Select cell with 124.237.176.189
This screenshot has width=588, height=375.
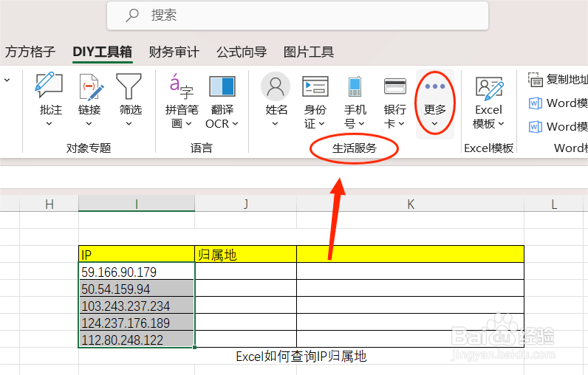click(x=137, y=322)
